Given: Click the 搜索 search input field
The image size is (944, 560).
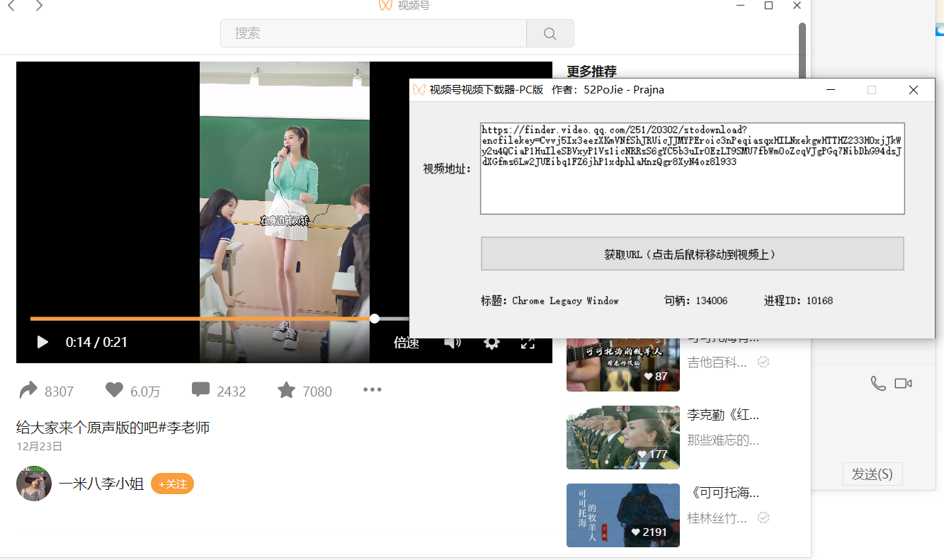Looking at the screenshot, I should point(373,33).
